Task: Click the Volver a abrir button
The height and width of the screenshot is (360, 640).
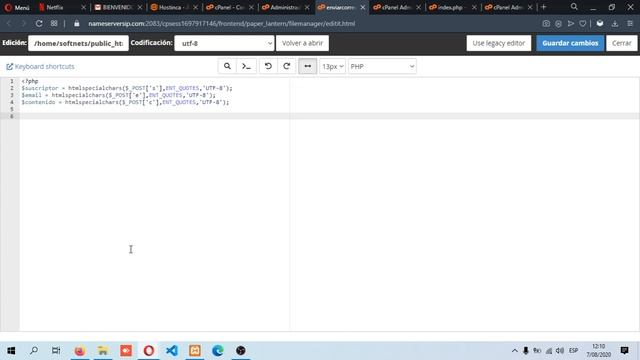Action: click(302, 43)
